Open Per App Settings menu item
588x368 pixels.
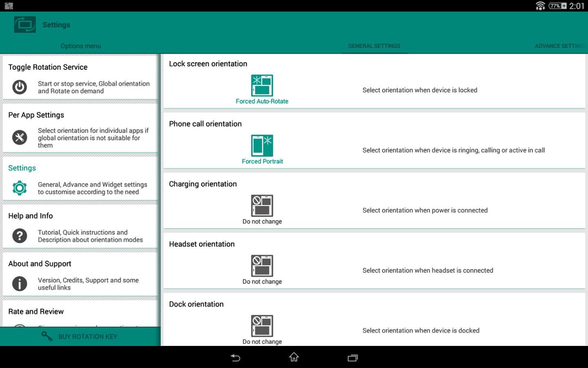pos(80,128)
